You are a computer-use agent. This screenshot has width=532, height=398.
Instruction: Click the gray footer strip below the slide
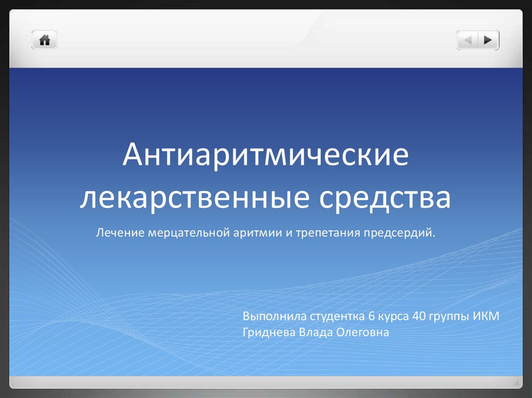266,382
